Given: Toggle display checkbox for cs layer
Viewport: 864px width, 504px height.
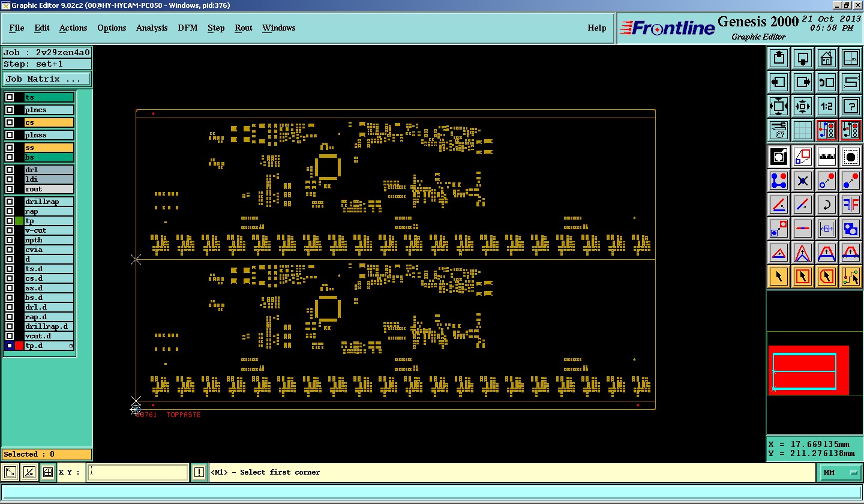Looking at the screenshot, I should 10,122.
